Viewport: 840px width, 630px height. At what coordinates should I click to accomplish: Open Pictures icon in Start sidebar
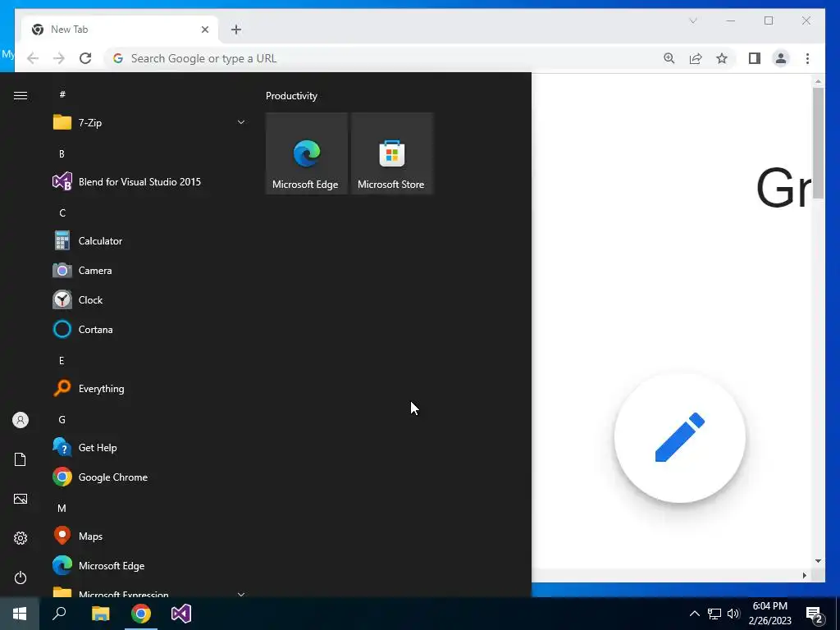pyautogui.click(x=21, y=499)
